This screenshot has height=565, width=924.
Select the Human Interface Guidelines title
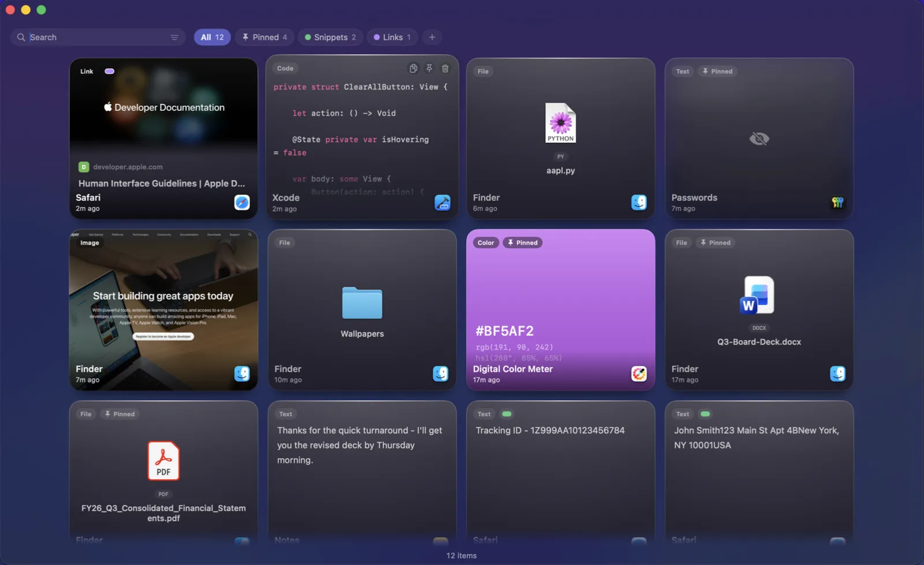(x=162, y=184)
